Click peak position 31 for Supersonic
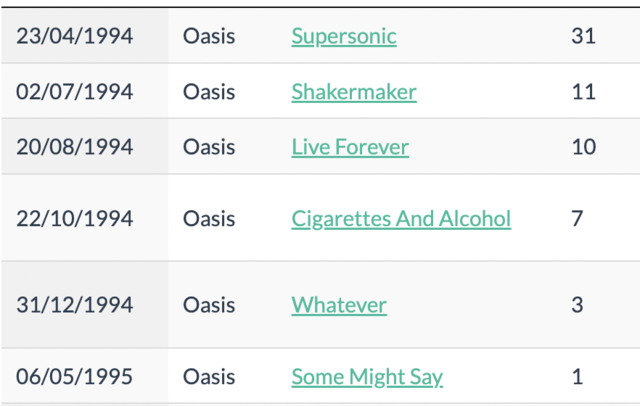 [583, 36]
